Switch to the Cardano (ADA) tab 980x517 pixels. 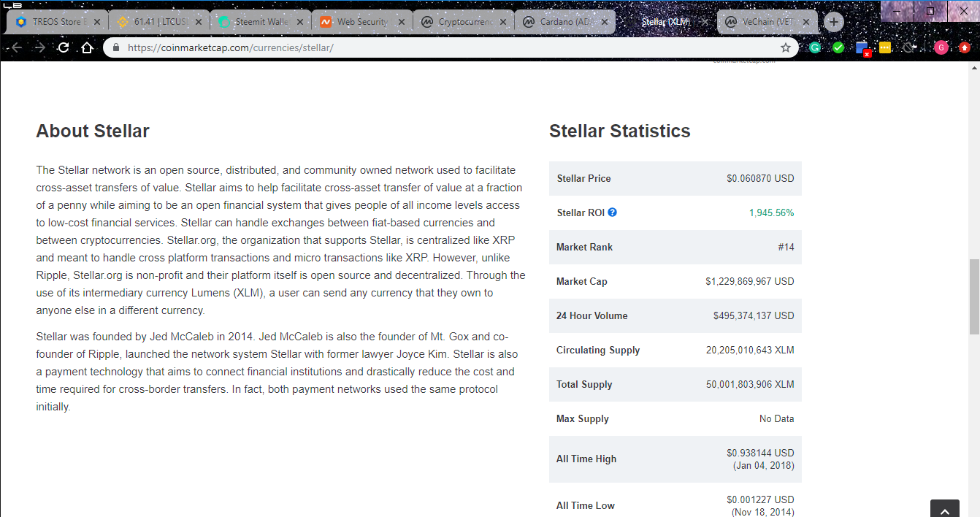tap(564, 22)
